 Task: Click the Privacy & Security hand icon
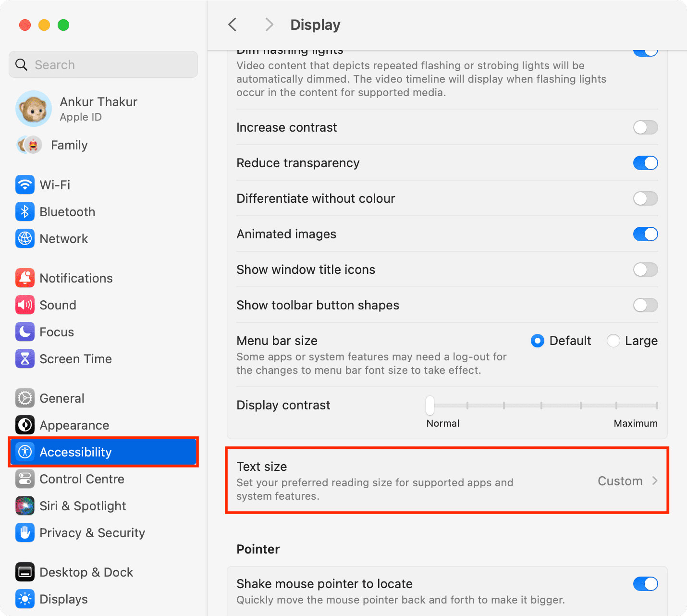[25, 532]
